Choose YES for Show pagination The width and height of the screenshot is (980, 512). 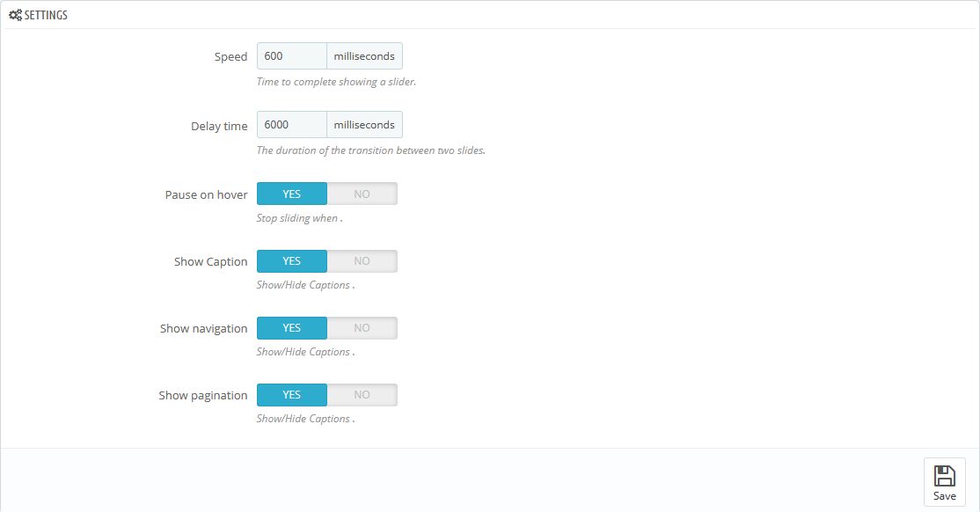coord(291,395)
